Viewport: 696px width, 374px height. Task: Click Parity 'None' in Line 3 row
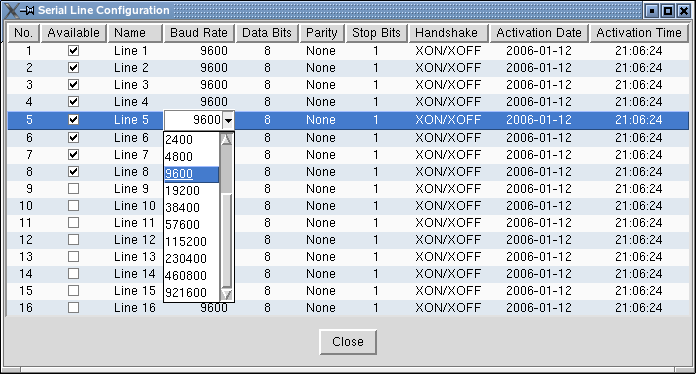coord(321,85)
